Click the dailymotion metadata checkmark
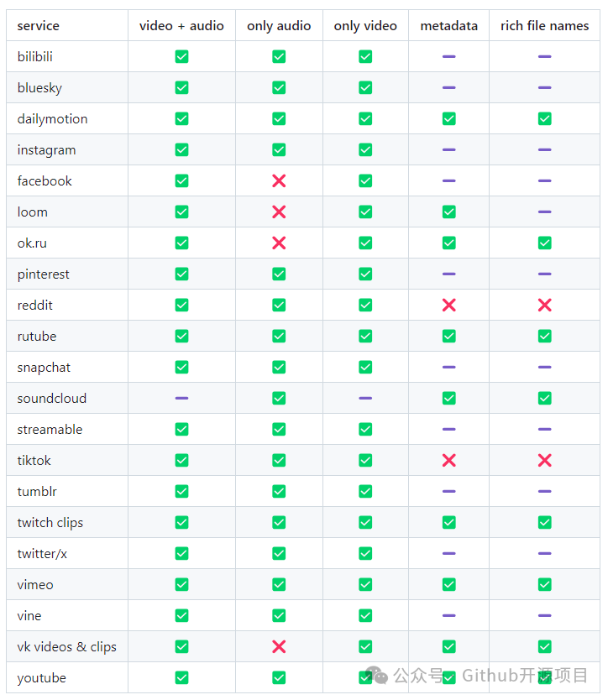 (449, 118)
